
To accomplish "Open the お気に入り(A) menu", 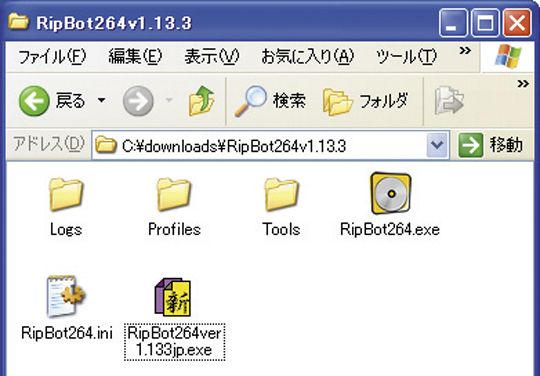I will (x=308, y=56).
